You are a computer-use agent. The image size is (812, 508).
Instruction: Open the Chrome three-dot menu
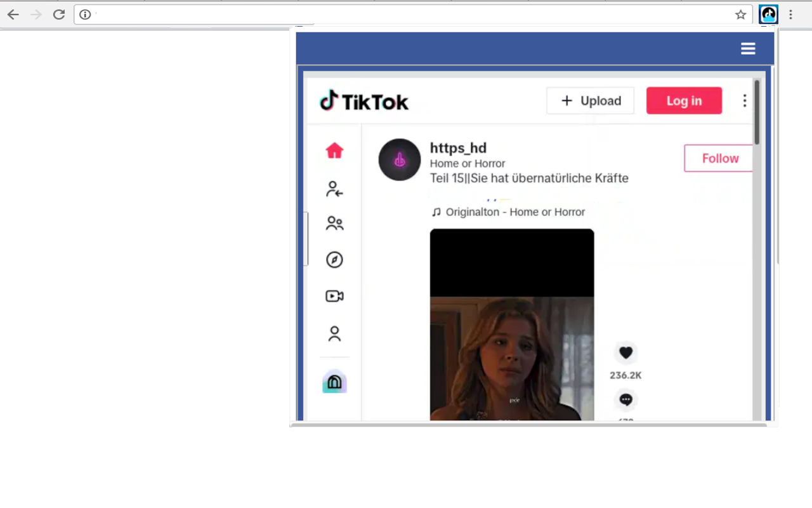[x=790, y=15]
